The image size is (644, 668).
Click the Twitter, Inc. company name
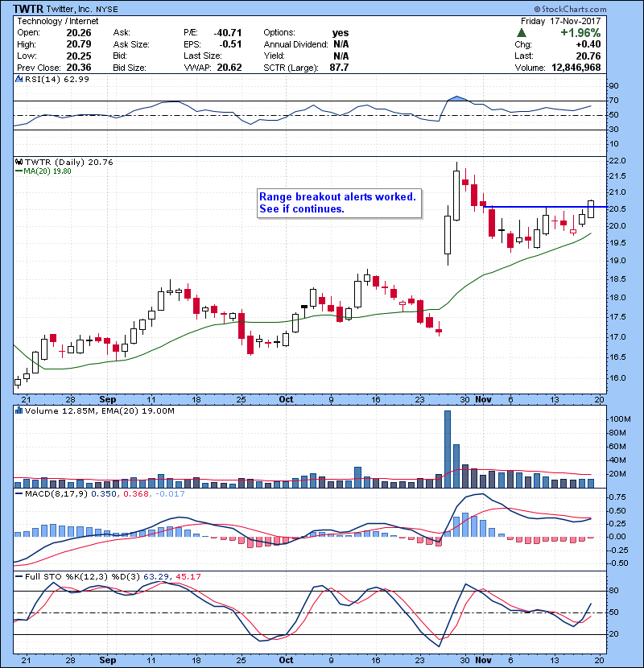click(x=69, y=10)
